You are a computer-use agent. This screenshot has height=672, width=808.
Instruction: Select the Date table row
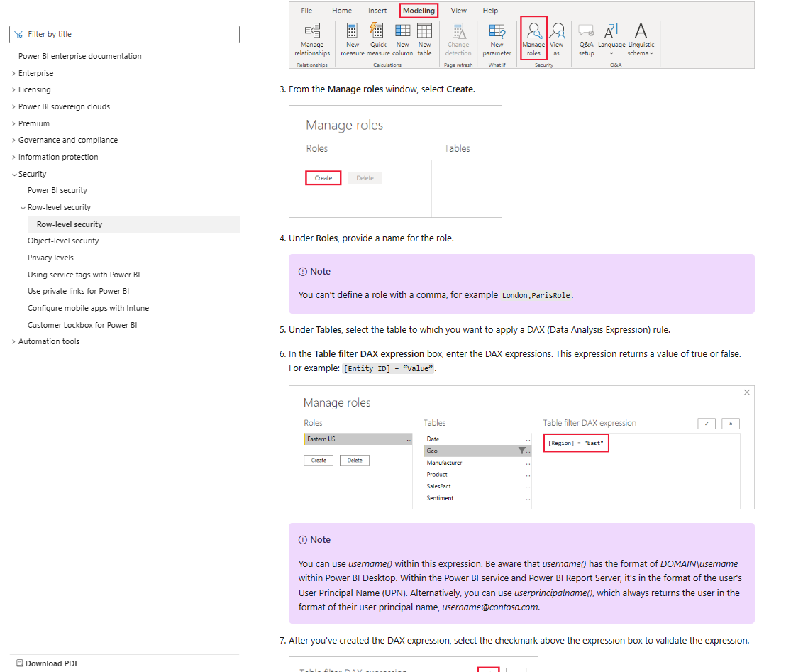point(477,439)
